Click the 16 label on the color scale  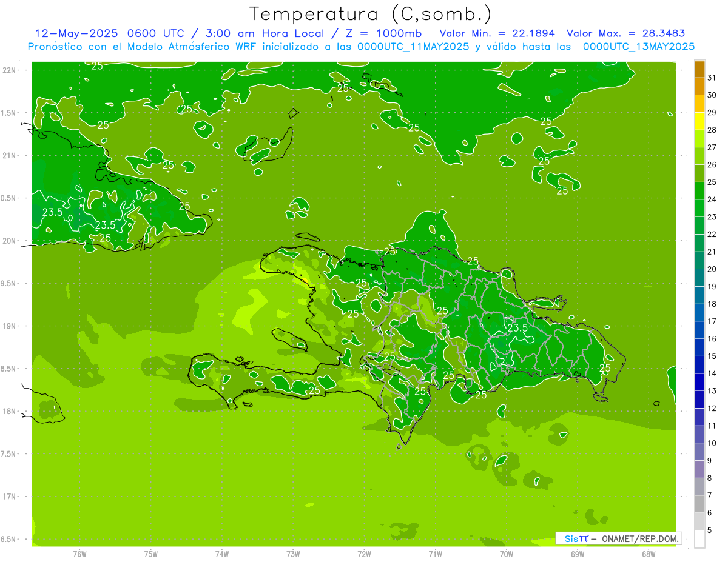click(712, 338)
